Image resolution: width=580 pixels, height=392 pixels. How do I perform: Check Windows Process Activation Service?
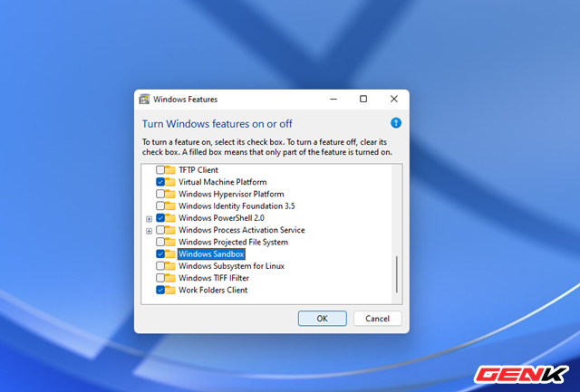(x=160, y=230)
